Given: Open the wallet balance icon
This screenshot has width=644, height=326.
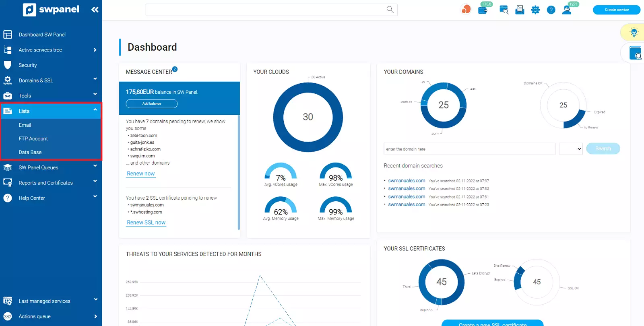Looking at the screenshot, I should pos(483,10).
